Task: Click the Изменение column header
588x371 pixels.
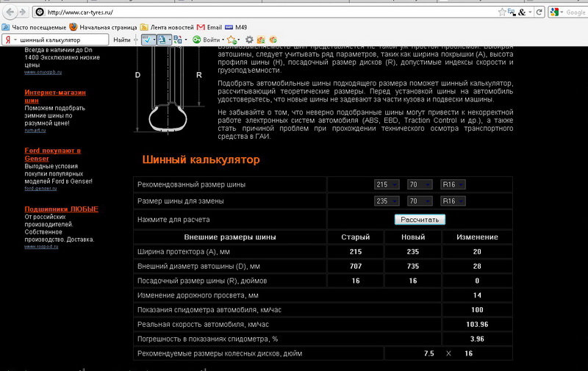Action: click(x=477, y=237)
